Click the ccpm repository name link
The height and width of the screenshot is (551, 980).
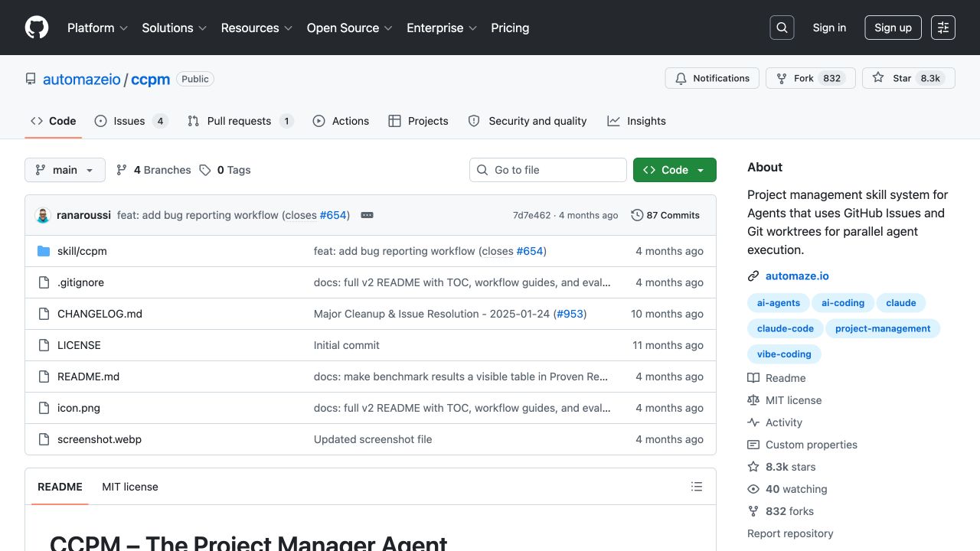click(x=150, y=79)
